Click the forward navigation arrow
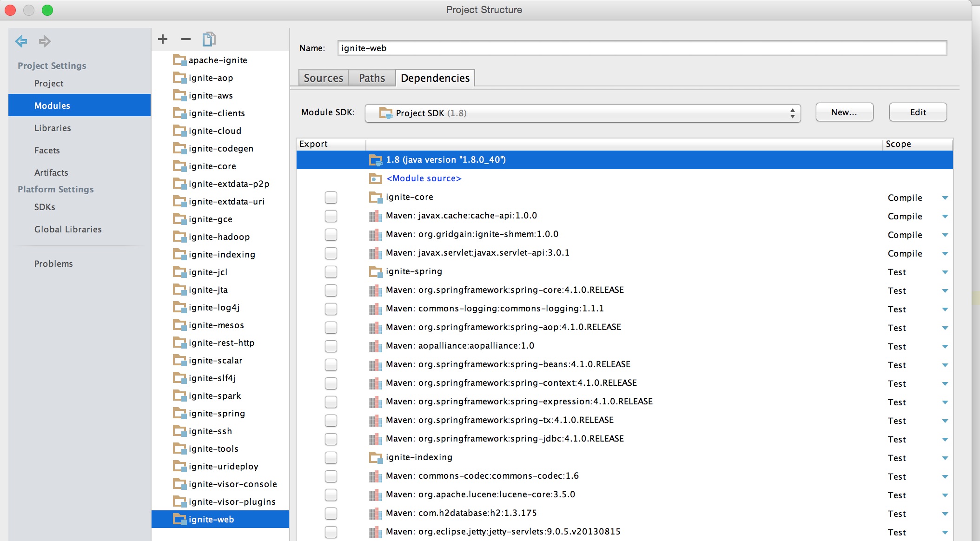This screenshot has height=541, width=980. click(45, 41)
